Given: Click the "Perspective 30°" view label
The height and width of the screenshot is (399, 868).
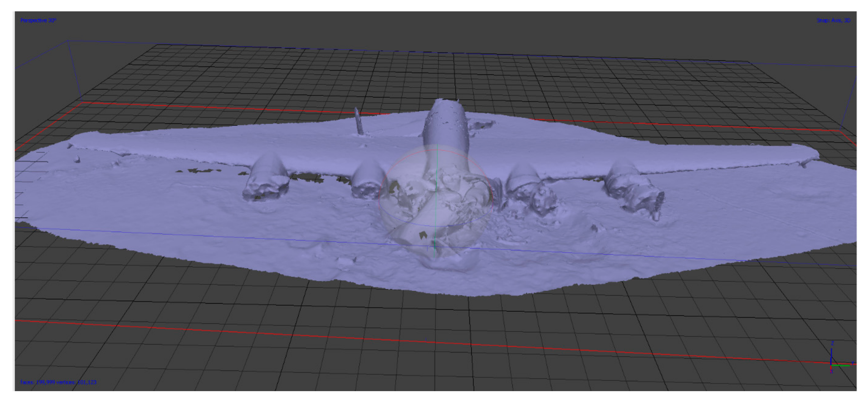Looking at the screenshot, I should coord(38,21).
